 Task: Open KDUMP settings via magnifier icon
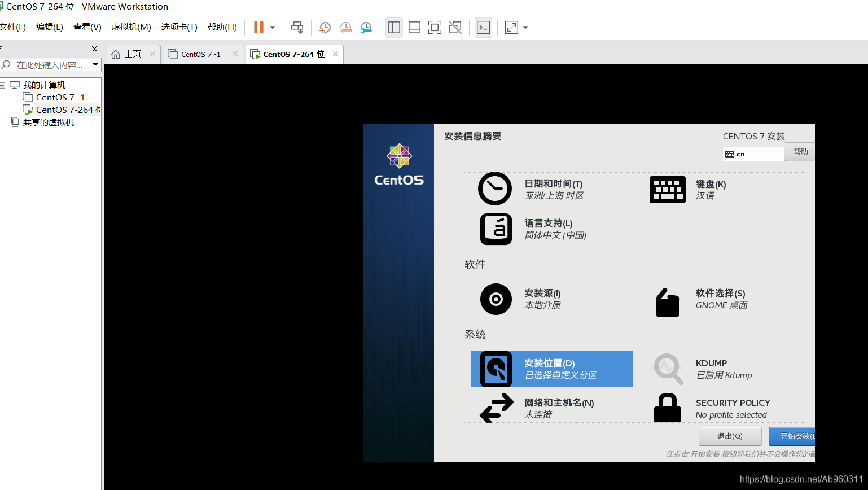tap(668, 369)
